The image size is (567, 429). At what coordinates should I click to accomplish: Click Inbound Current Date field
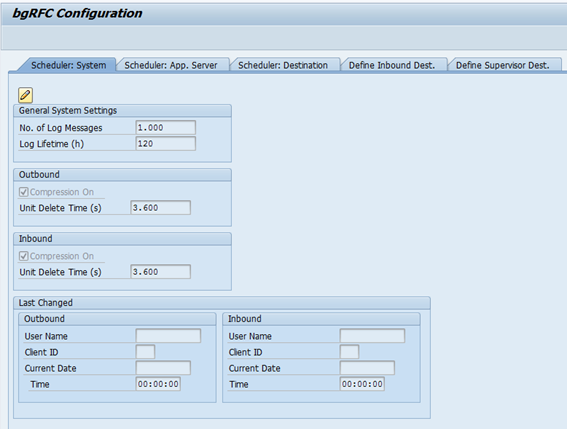click(367, 368)
